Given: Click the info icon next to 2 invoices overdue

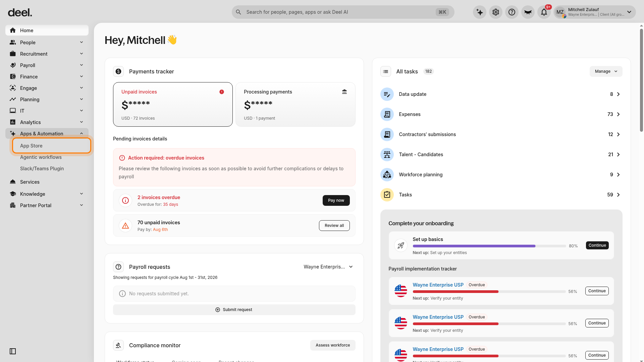Looking at the screenshot, I should (x=125, y=200).
